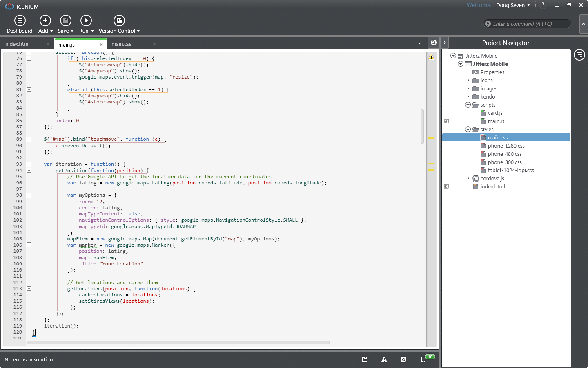Switch to the index.html tab

18,44
